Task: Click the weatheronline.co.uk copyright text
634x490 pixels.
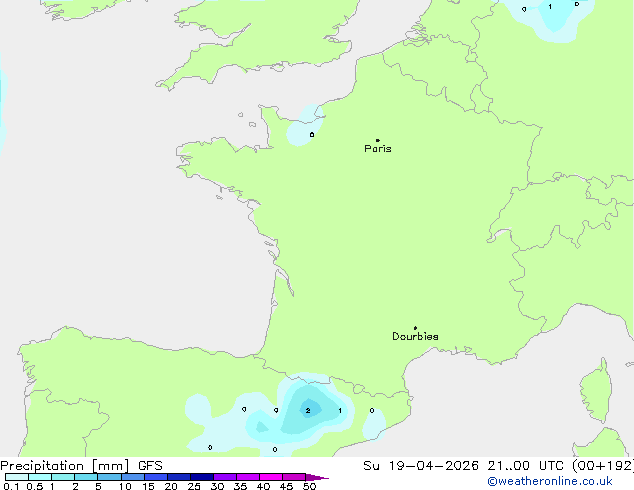Action: tap(550, 481)
